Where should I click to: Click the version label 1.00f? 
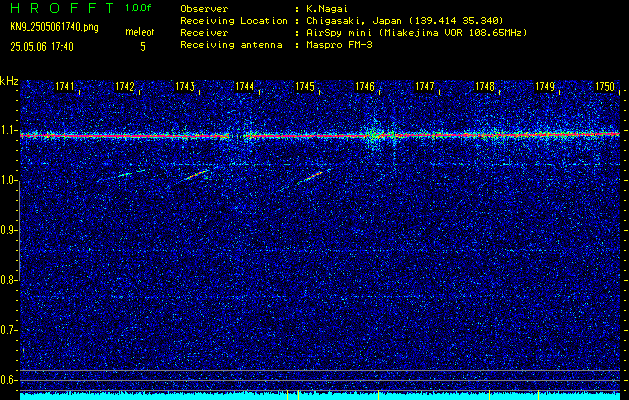pos(138,8)
